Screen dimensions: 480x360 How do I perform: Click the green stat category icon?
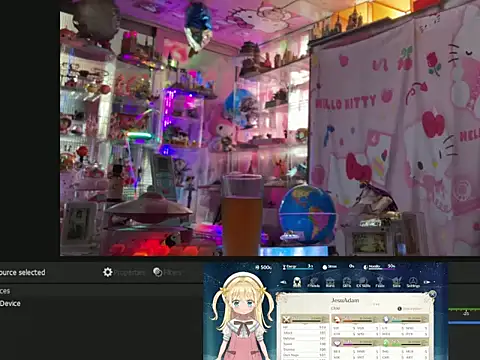click(x=386, y=343)
